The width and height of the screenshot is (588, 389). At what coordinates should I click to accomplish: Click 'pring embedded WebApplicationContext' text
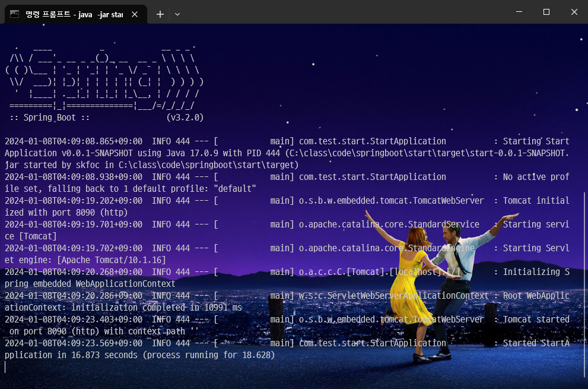tap(90, 284)
